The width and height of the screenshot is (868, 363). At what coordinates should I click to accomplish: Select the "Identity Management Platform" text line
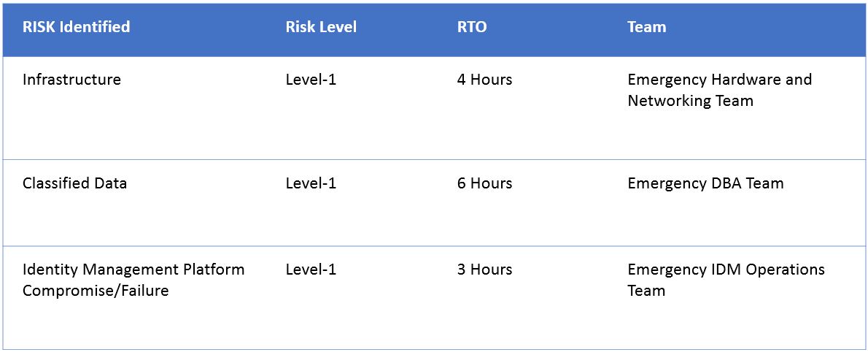click(x=133, y=270)
